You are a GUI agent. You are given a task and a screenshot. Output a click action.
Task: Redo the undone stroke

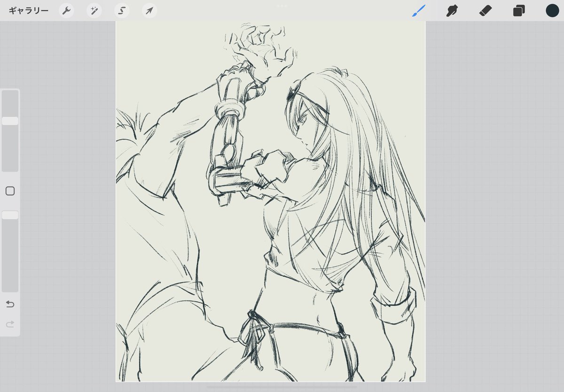(10, 324)
